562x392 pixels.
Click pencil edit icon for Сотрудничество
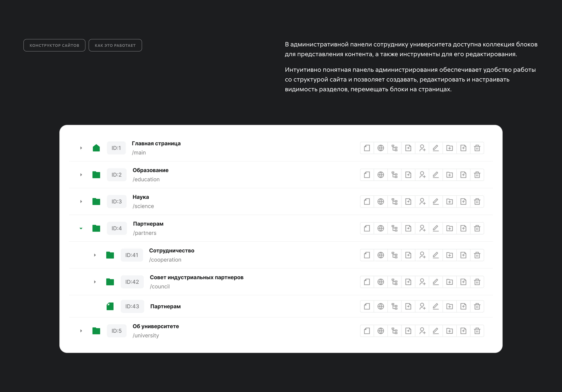pos(436,255)
